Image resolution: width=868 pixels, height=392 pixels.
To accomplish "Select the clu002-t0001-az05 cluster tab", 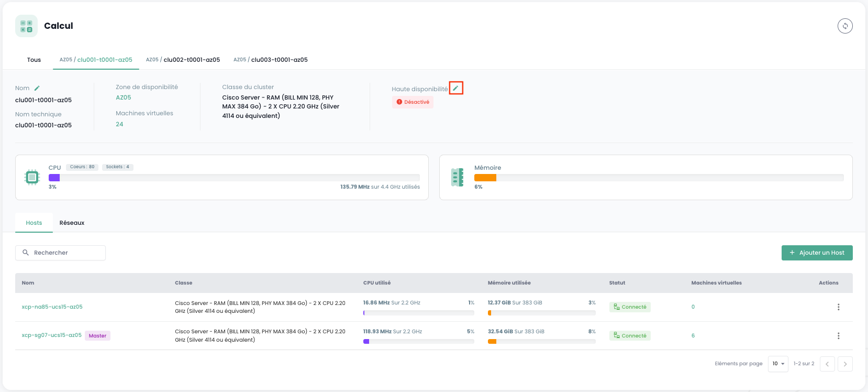I will 183,60.
